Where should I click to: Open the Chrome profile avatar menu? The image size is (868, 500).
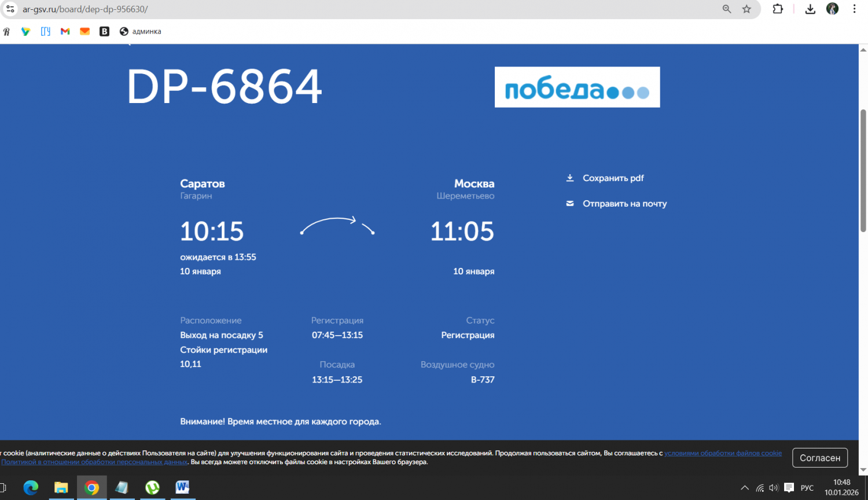[x=832, y=9]
